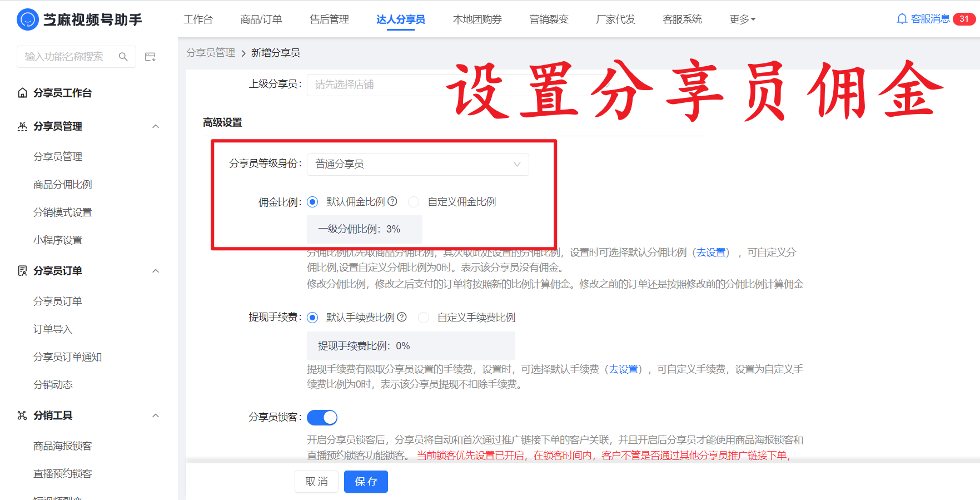This screenshot has width=980, height=500.
Task: Click the document icon next to 分享员订单 section
Action: tap(22, 271)
